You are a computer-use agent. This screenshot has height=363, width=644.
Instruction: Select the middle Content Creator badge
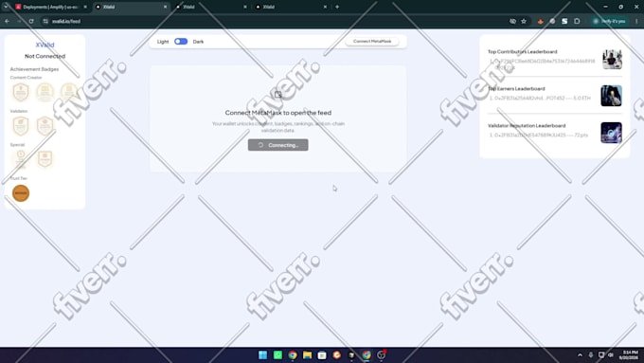coord(45,92)
